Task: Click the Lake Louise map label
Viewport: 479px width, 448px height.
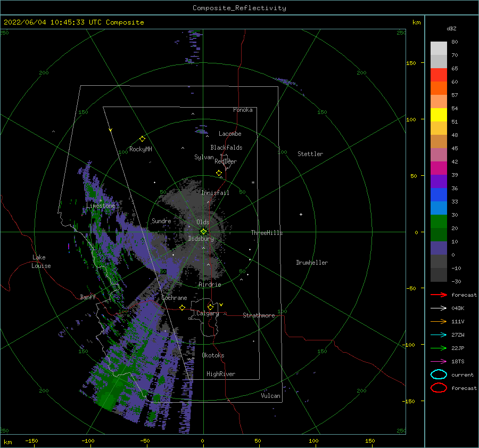Action: pos(41,262)
